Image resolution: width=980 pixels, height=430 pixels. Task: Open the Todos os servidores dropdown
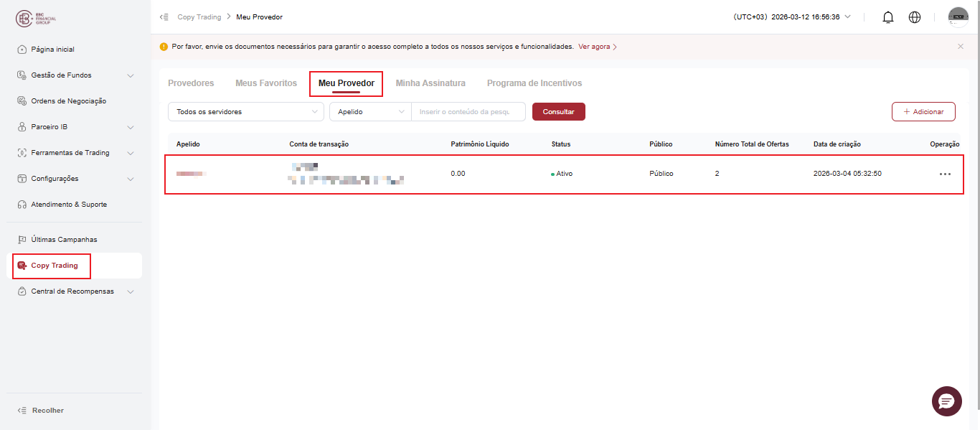pyautogui.click(x=246, y=111)
